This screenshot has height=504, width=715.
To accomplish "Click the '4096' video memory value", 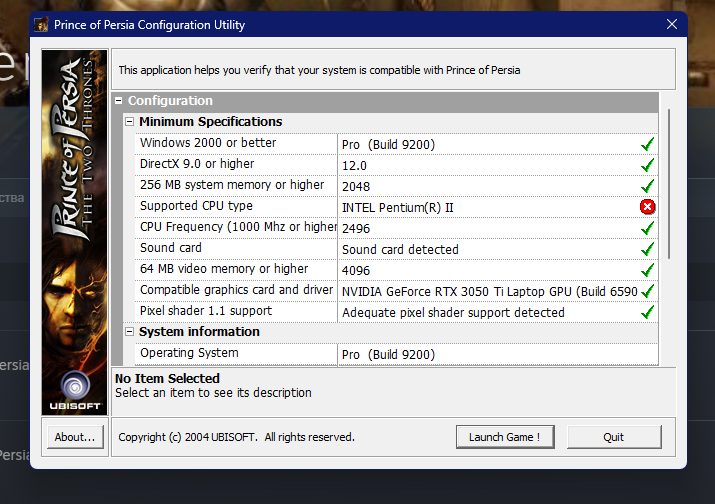I will [356, 270].
